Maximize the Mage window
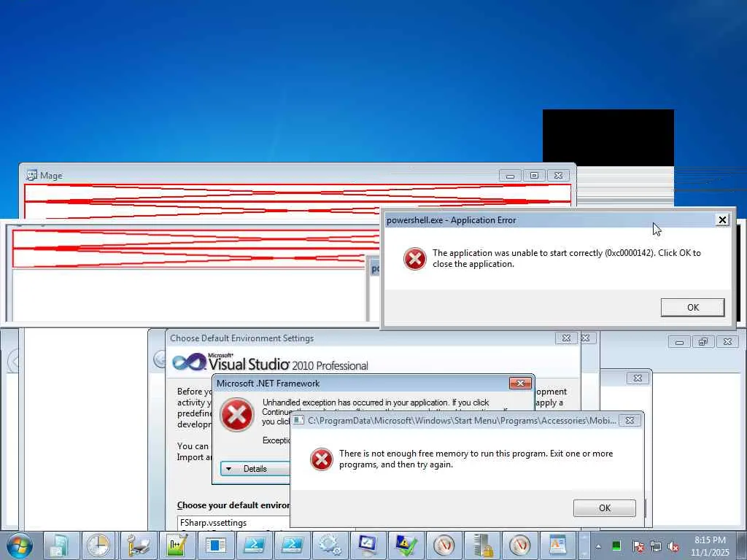Screen dimensions: 747x560 534,176
